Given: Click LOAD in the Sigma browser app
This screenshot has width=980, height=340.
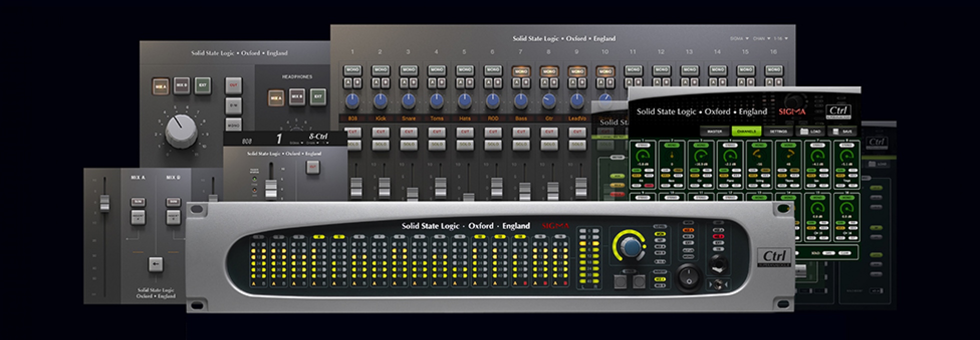Looking at the screenshot, I should 810,131.
